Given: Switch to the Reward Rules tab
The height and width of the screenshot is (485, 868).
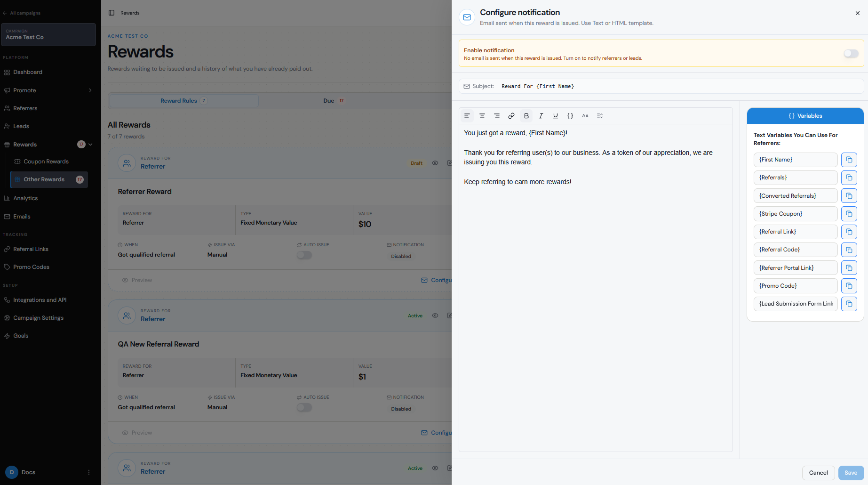Looking at the screenshot, I should pos(183,101).
